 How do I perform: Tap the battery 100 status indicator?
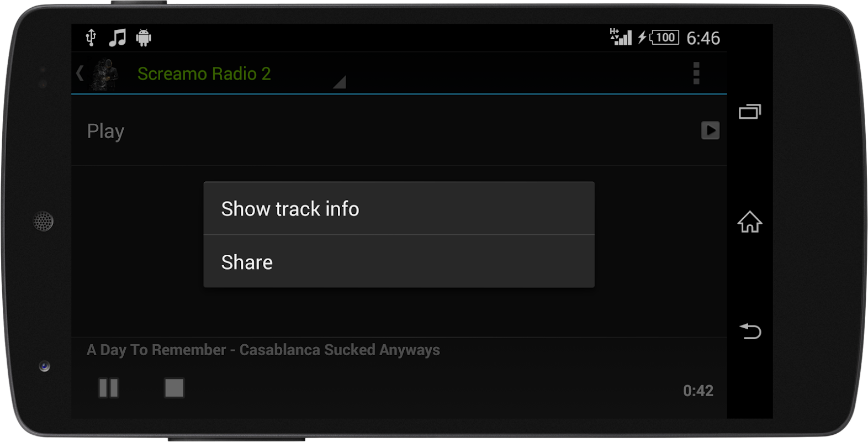[x=665, y=38]
